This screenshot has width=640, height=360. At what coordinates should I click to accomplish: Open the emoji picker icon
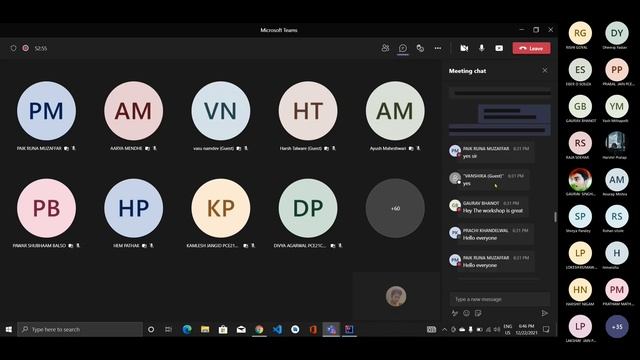coord(466,313)
